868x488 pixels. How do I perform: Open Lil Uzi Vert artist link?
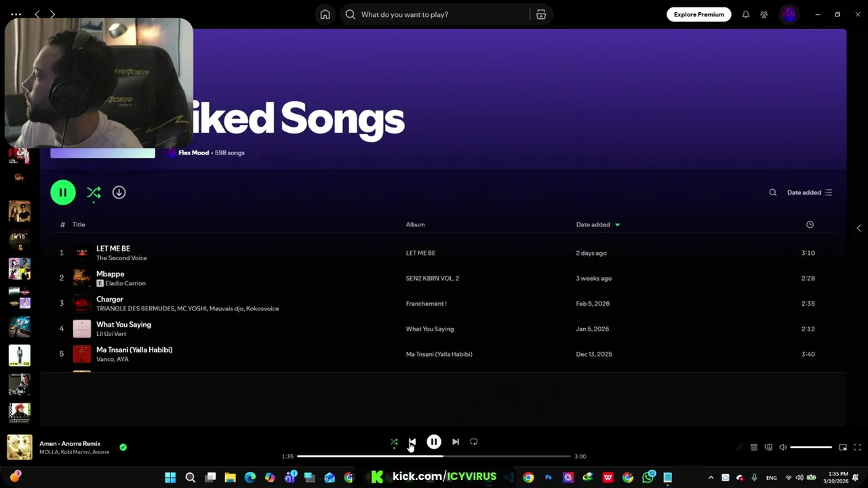point(111,334)
